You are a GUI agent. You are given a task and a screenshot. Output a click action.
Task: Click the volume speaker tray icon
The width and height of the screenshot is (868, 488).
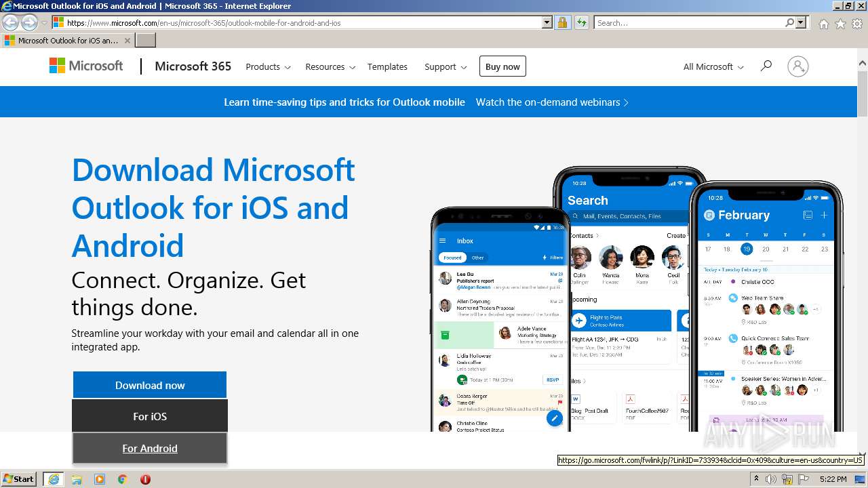(771, 479)
